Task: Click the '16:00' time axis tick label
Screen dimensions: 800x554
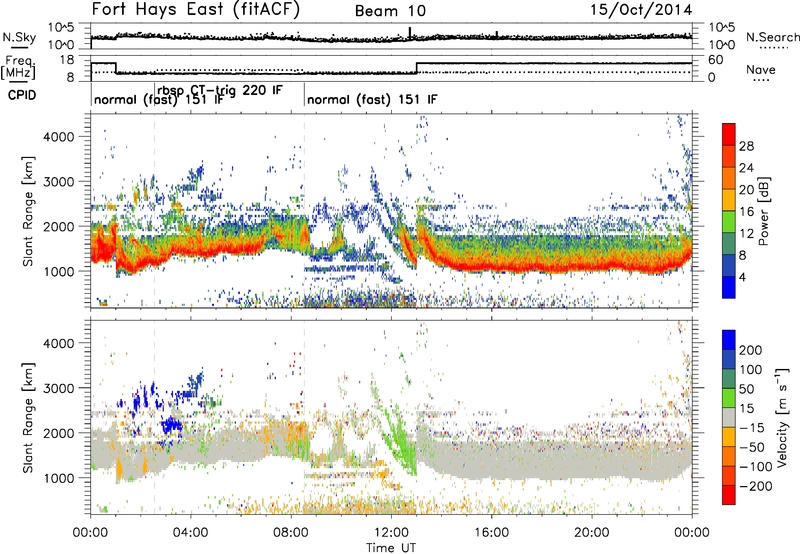Action: pos(491,533)
